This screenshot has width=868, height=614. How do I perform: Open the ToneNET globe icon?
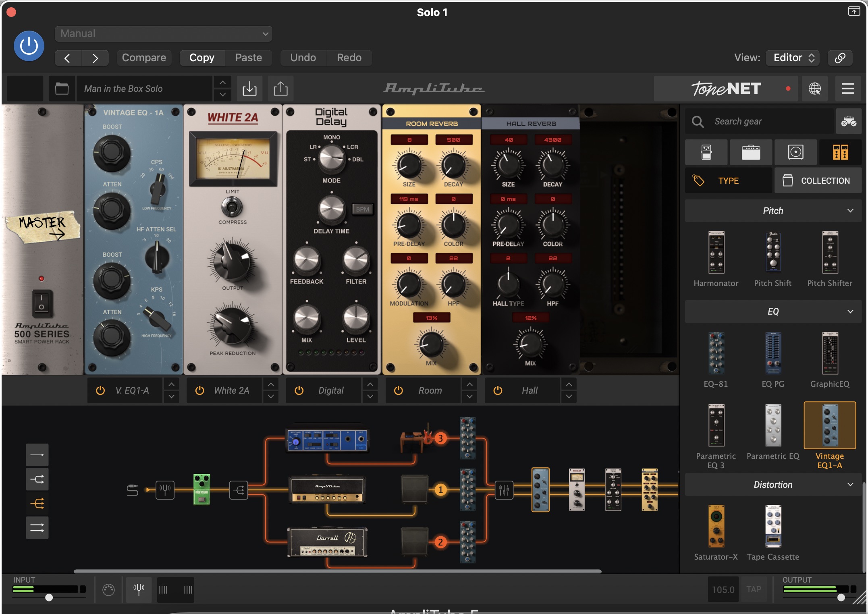pyautogui.click(x=814, y=88)
